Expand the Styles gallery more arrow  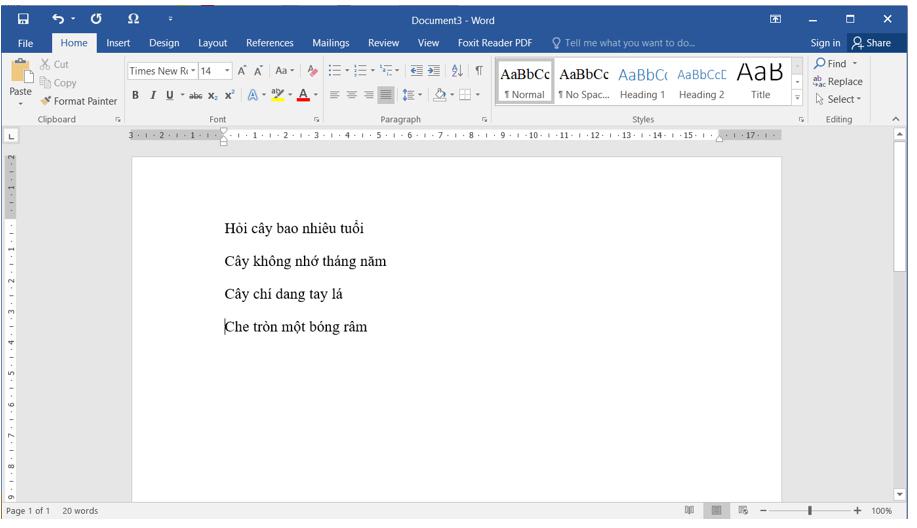[x=797, y=98]
